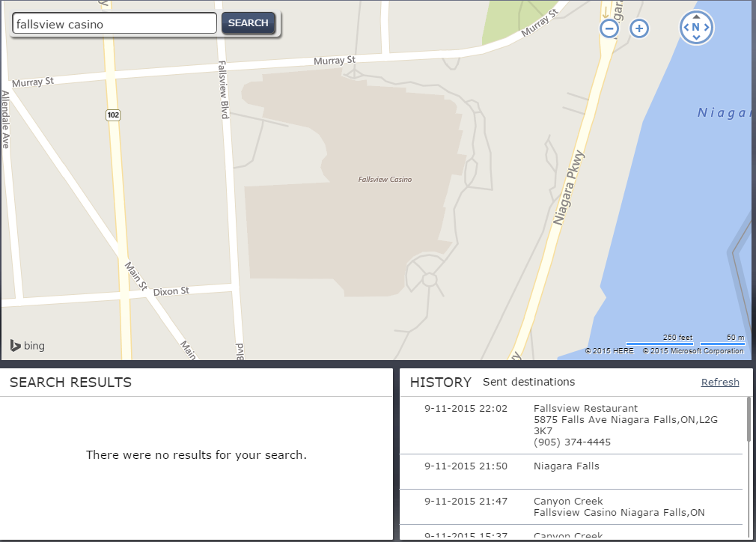Click compass left arrow to pan west

coord(686,28)
